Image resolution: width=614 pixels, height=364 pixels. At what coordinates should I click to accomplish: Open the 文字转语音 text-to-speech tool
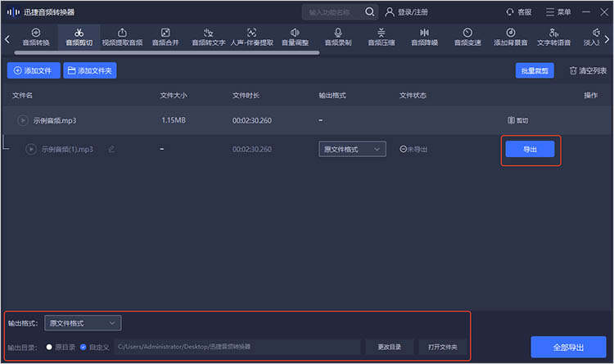pos(553,37)
